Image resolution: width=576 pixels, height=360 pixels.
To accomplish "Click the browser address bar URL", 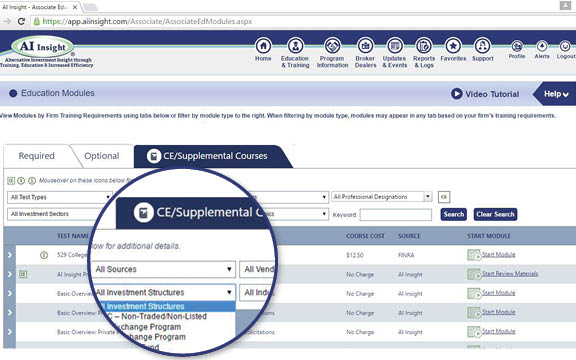I will 147,21.
